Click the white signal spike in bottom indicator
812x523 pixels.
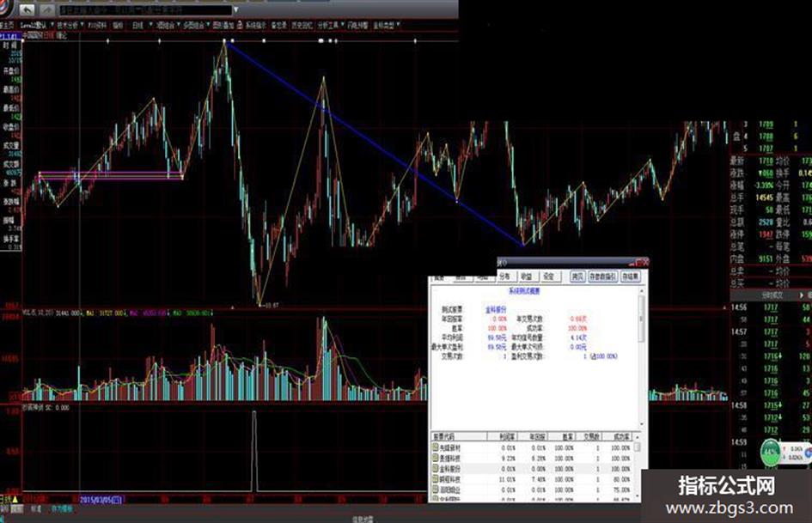(253, 451)
